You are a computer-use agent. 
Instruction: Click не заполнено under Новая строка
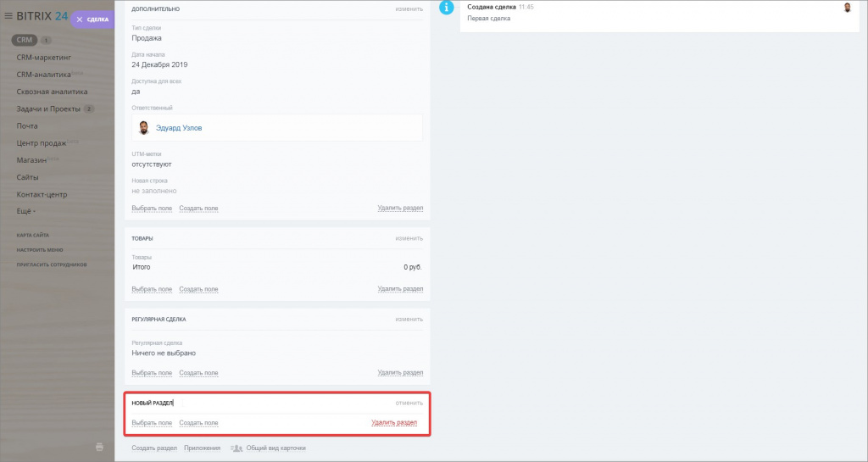coord(154,191)
